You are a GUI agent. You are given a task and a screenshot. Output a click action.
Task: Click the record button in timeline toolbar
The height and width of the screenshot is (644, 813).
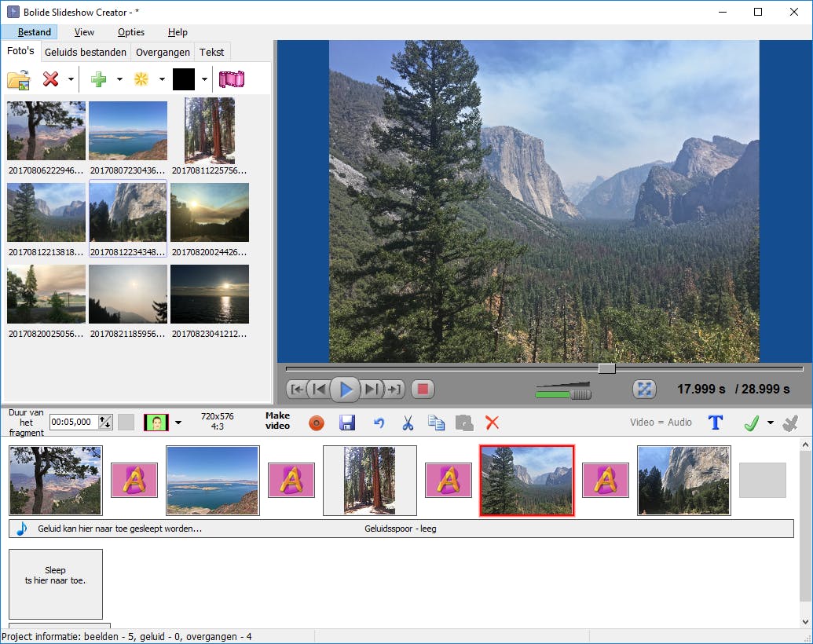tap(317, 423)
